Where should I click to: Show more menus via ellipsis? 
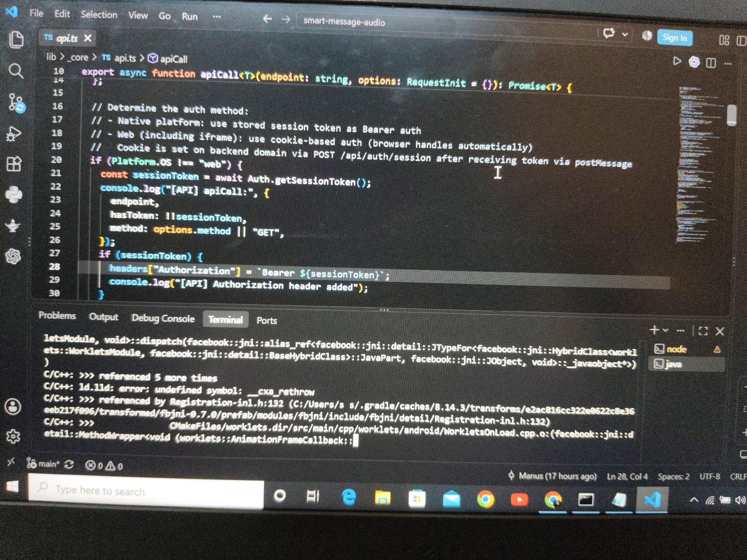click(217, 17)
